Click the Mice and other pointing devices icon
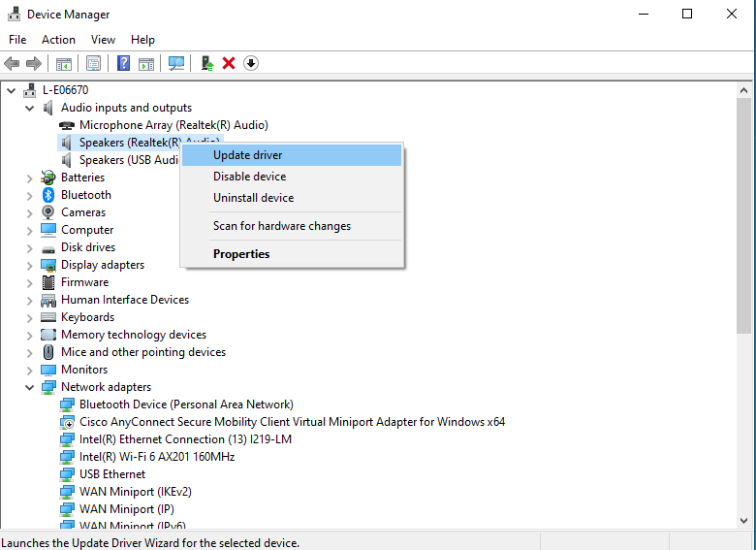Screen dimensions: 756x550 click(48, 352)
